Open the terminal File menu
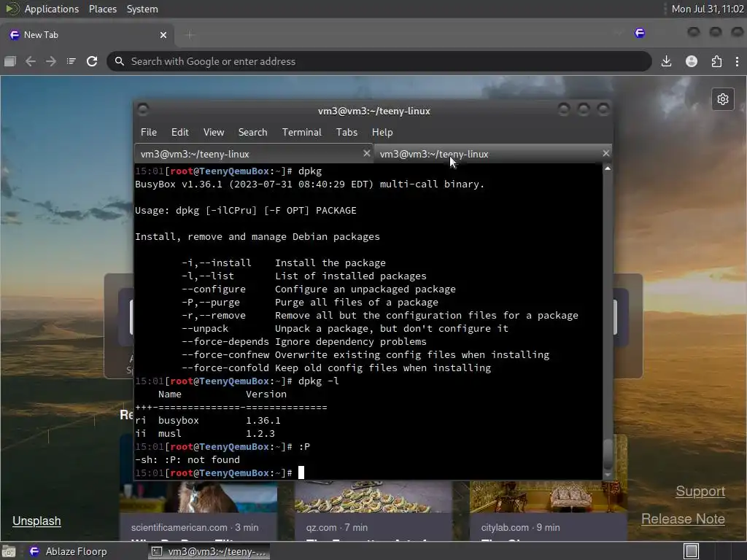This screenshot has width=747, height=560. [x=149, y=133]
